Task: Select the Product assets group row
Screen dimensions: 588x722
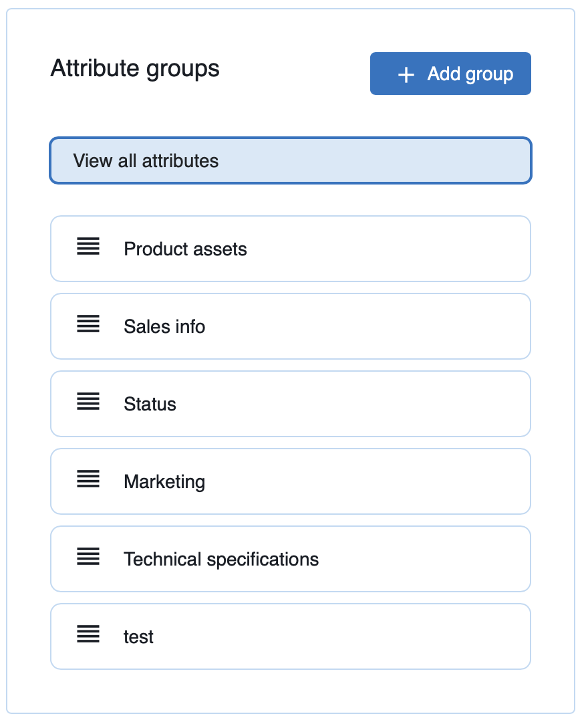Action: (x=290, y=249)
